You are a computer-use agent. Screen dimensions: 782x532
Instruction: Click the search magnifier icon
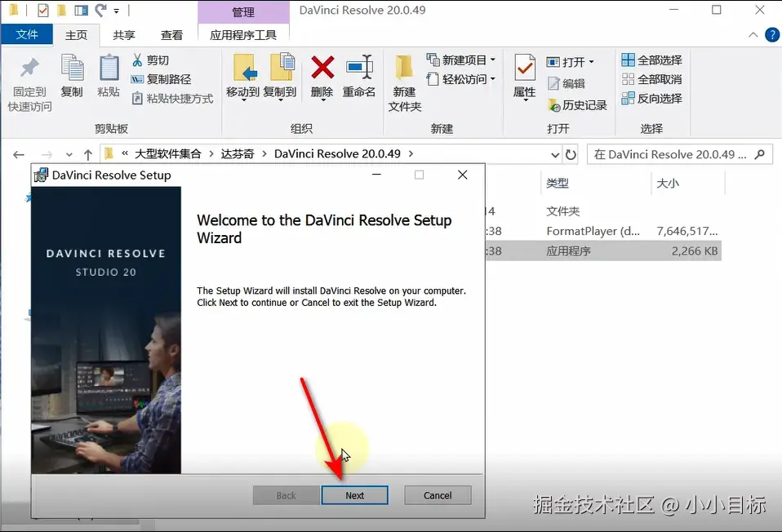(760, 154)
